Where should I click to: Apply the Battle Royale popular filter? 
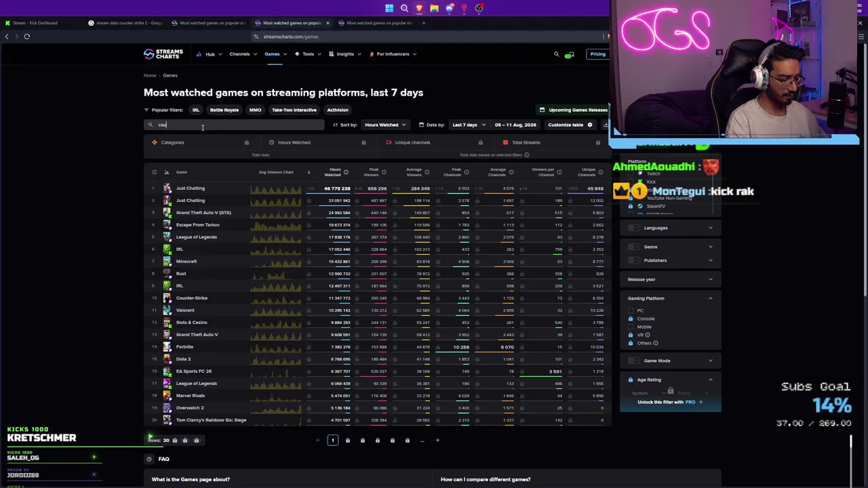click(224, 110)
